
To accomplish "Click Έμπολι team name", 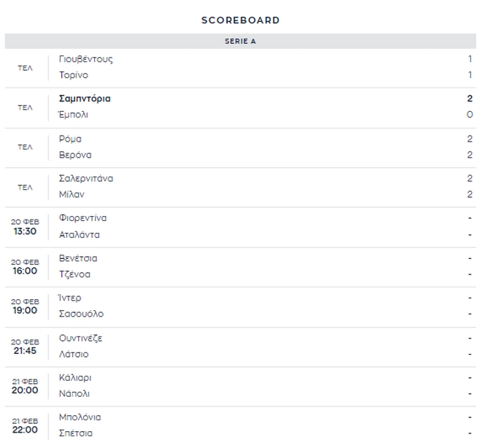I will point(74,115).
